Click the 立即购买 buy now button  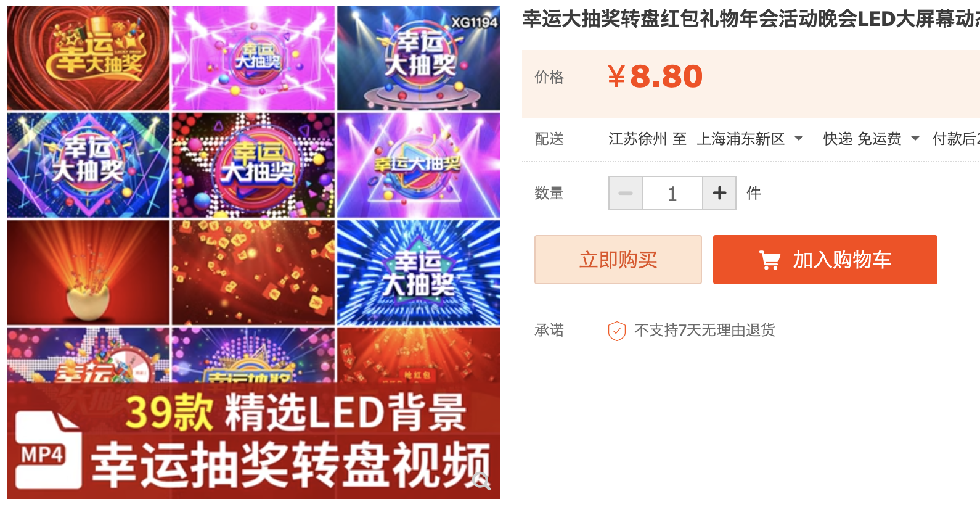[618, 260]
